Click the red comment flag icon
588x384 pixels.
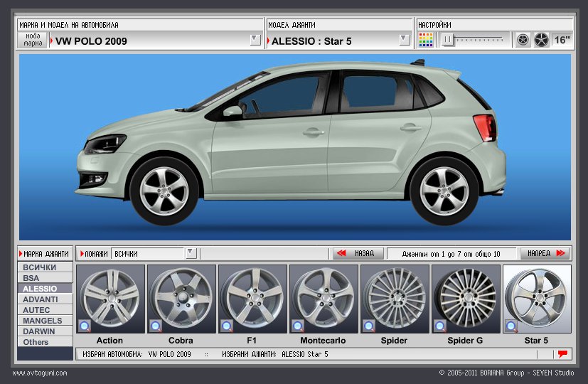coord(562,353)
